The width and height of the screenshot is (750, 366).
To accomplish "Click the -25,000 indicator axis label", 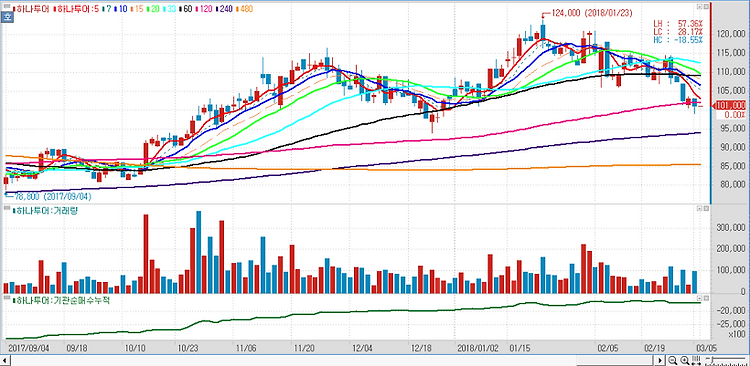I will tap(730, 324).
